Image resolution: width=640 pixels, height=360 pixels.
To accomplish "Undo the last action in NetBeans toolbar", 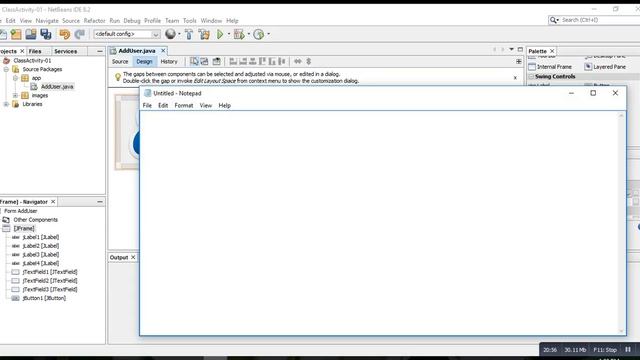I will pyautogui.click(x=64, y=34).
